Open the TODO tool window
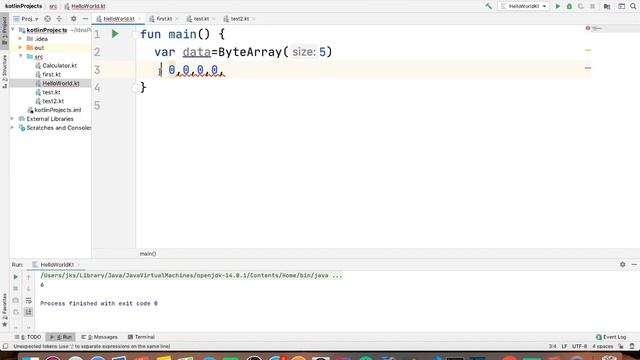This screenshot has height=360, width=640. pos(28,337)
